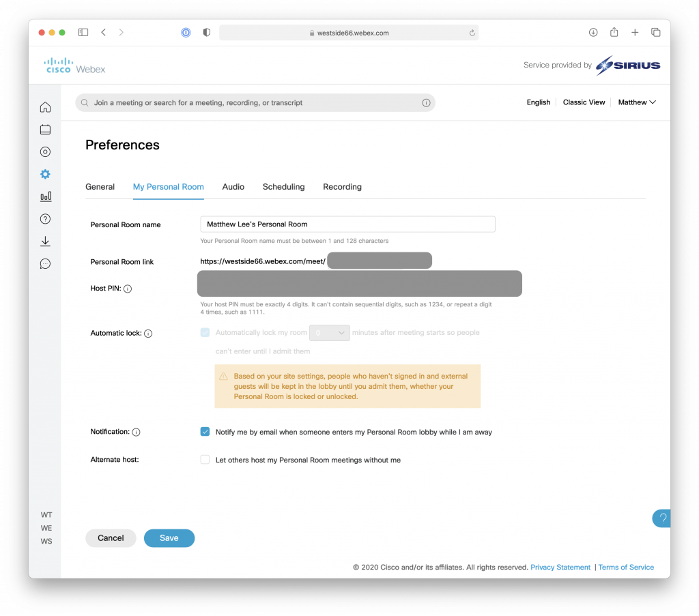Switch to the Audio tab

(233, 187)
